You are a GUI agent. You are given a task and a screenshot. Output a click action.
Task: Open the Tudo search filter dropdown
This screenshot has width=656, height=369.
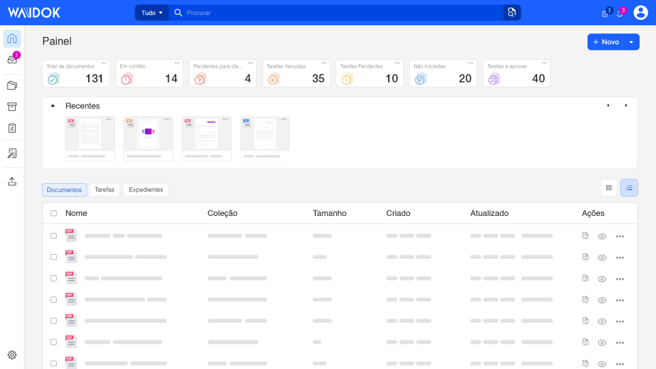pyautogui.click(x=152, y=13)
